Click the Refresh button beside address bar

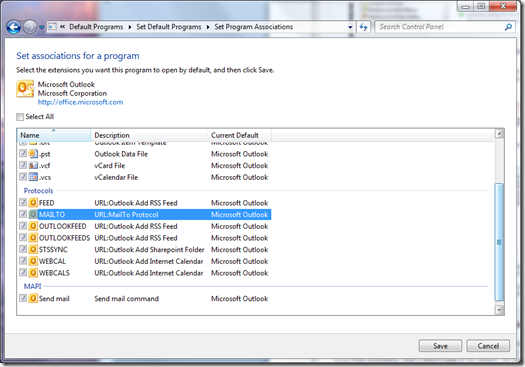tap(363, 27)
